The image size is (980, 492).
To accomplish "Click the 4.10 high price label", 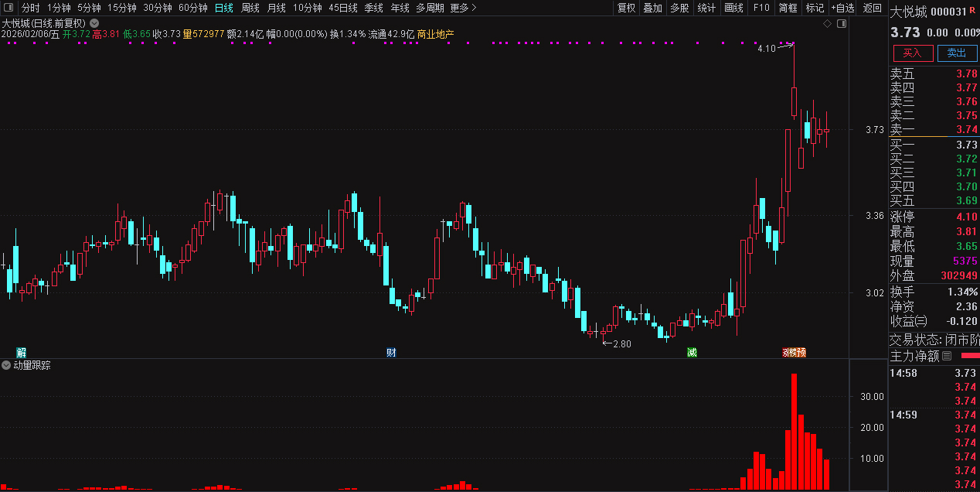I will 766,49.
